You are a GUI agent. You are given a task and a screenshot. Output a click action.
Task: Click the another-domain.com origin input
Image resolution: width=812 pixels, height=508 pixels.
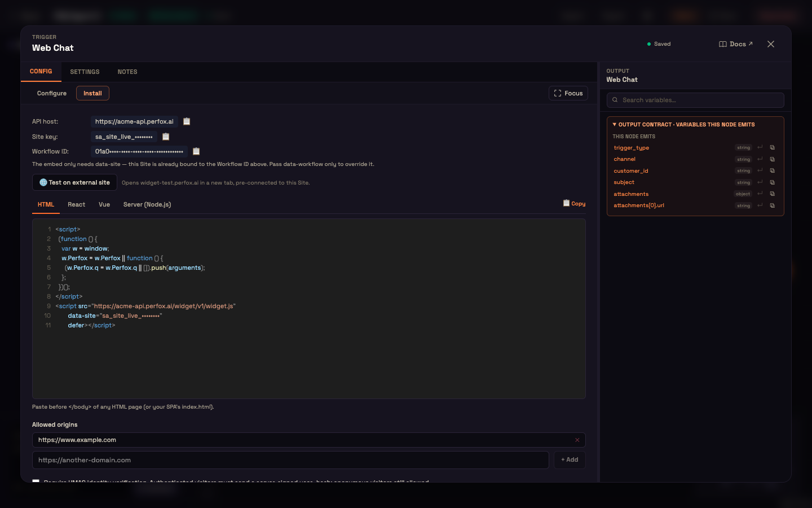click(290, 460)
